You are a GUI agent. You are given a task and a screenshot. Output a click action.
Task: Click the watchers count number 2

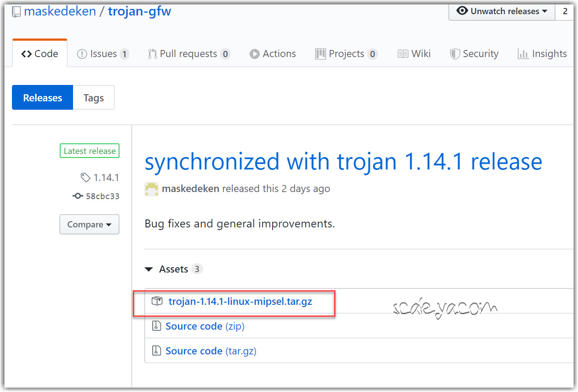(565, 11)
